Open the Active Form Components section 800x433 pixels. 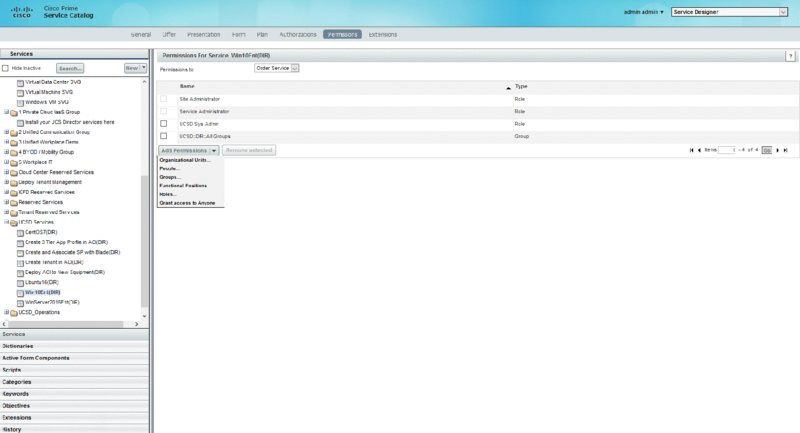(74, 358)
